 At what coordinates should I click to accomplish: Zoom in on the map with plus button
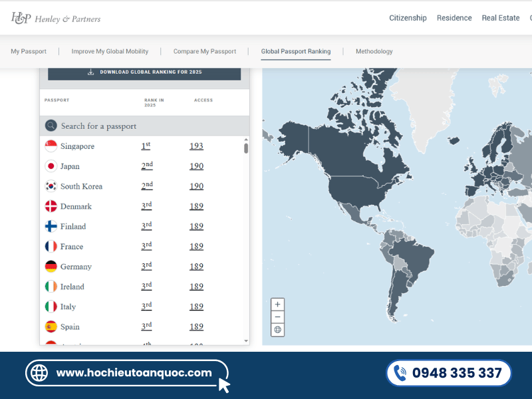pos(277,305)
